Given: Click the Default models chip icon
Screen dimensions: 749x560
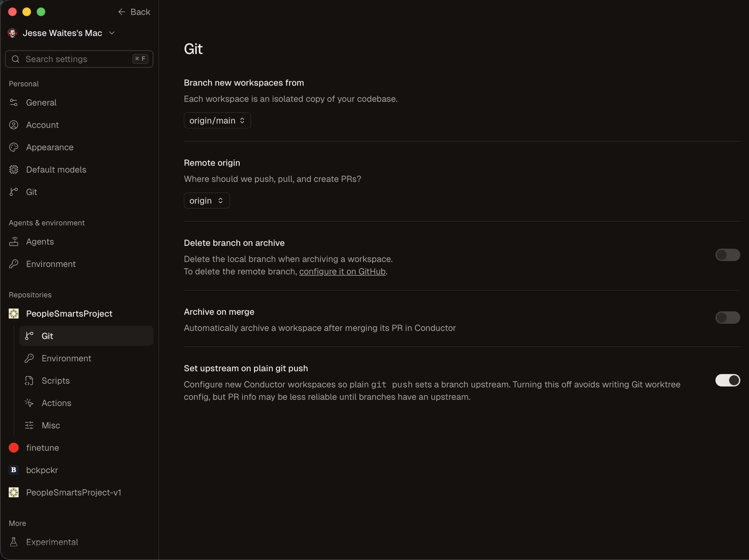Looking at the screenshot, I should [14, 169].
